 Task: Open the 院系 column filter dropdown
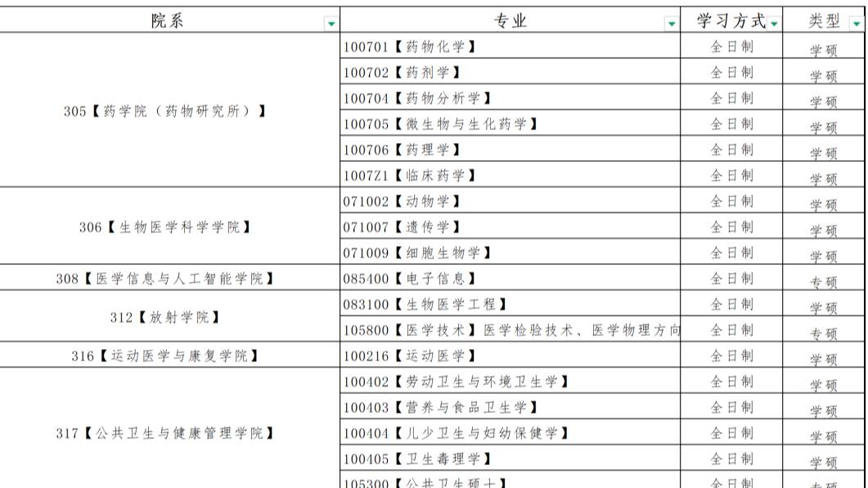pos(331,23)
